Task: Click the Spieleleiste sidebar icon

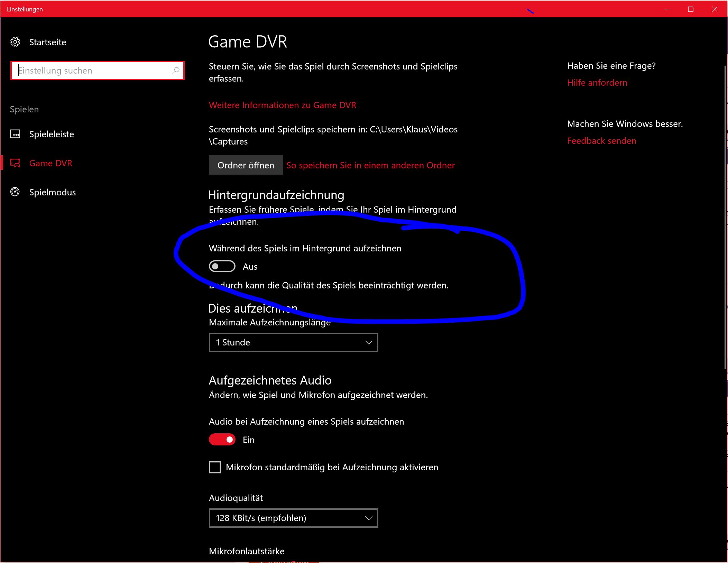Action: pyautogui.click(x=15, y=134)
